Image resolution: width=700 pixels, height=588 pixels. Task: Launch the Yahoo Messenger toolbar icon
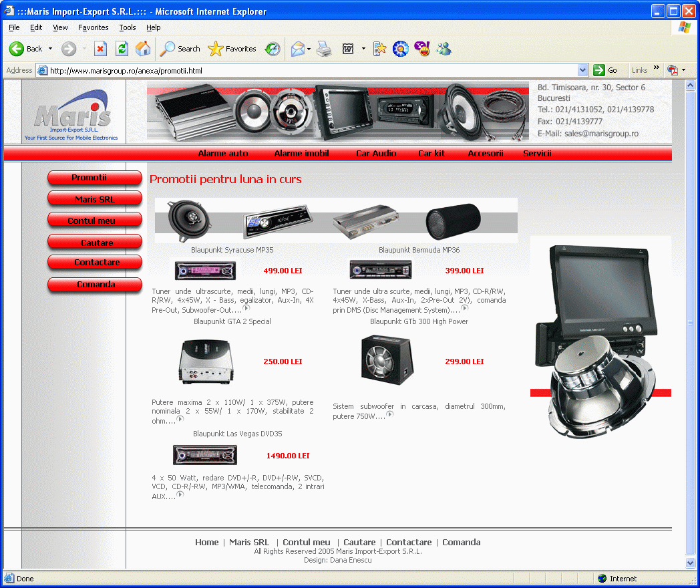tap(422, 49)
